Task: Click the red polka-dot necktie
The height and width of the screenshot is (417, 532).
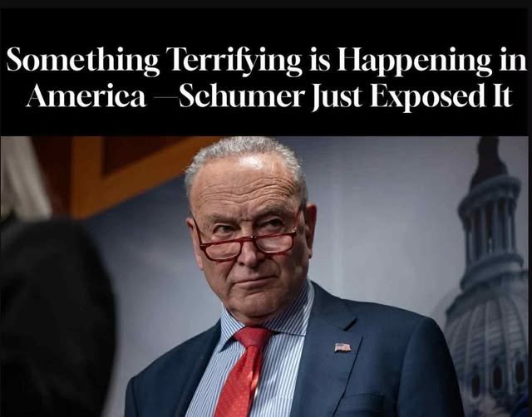Action: click(243, 371)
